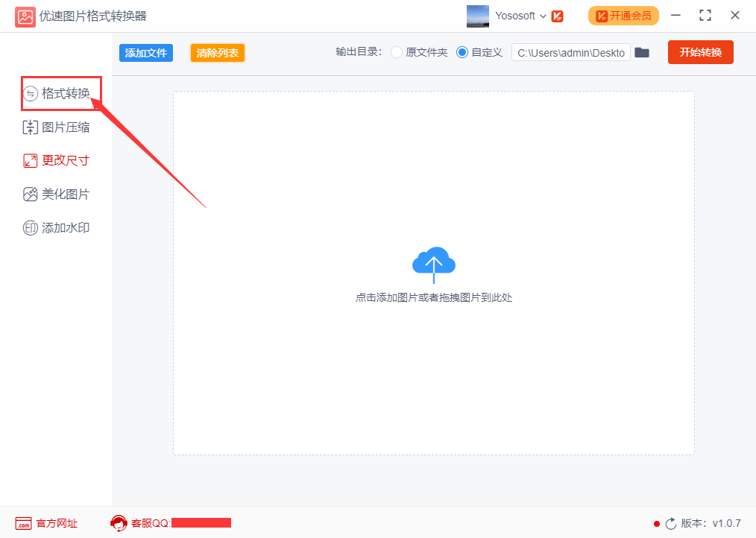Open the 官方网址 official website link
This screenshot has width=756, height=538.
click(46, 523)
